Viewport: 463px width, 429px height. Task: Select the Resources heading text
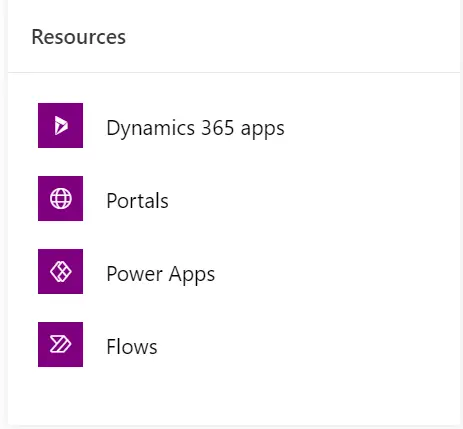(x=79, y=37)
